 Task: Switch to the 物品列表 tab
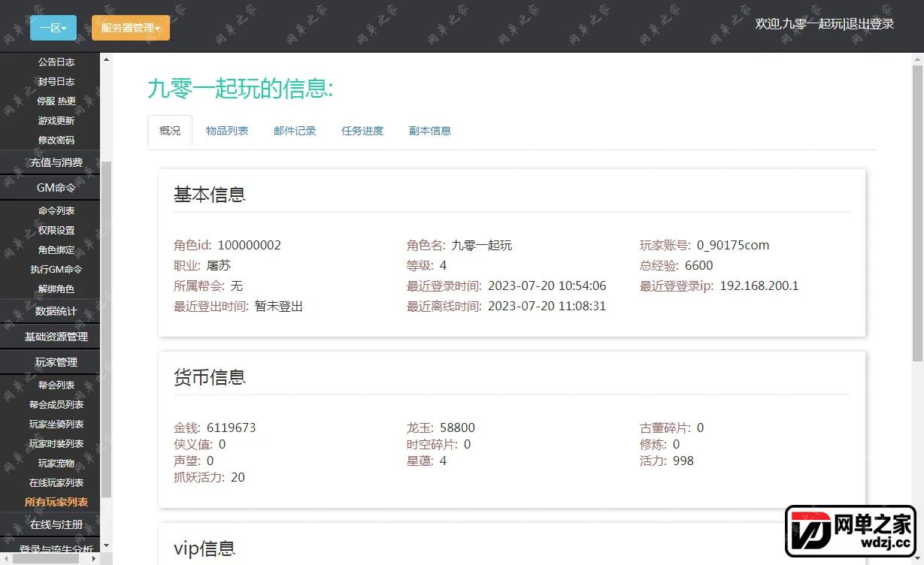tap(227, 131)
